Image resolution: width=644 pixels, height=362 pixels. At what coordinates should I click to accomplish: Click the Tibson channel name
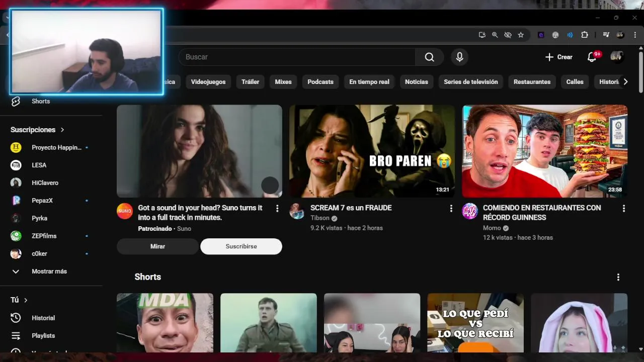[320, 218]
